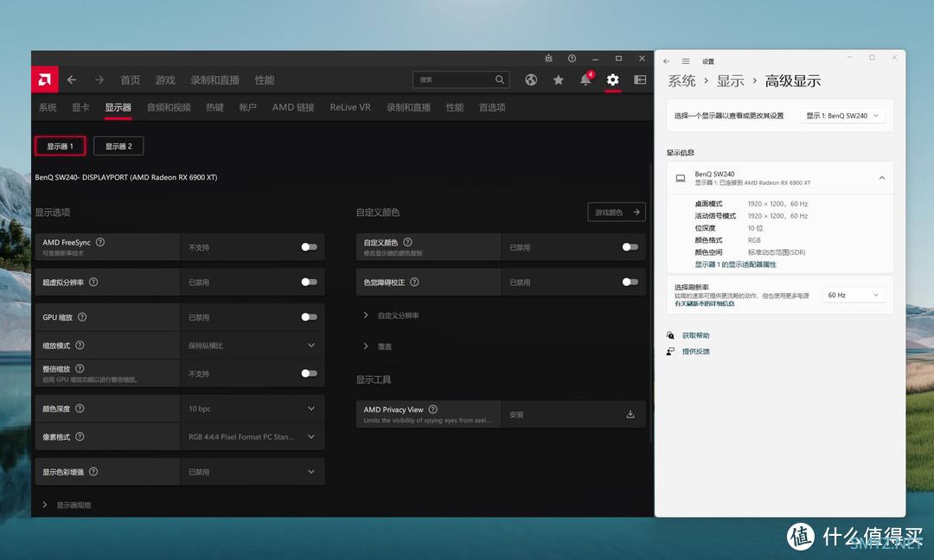Click the AMD forward arrow
The image size is (934, 560).
[x=99, y=80]
